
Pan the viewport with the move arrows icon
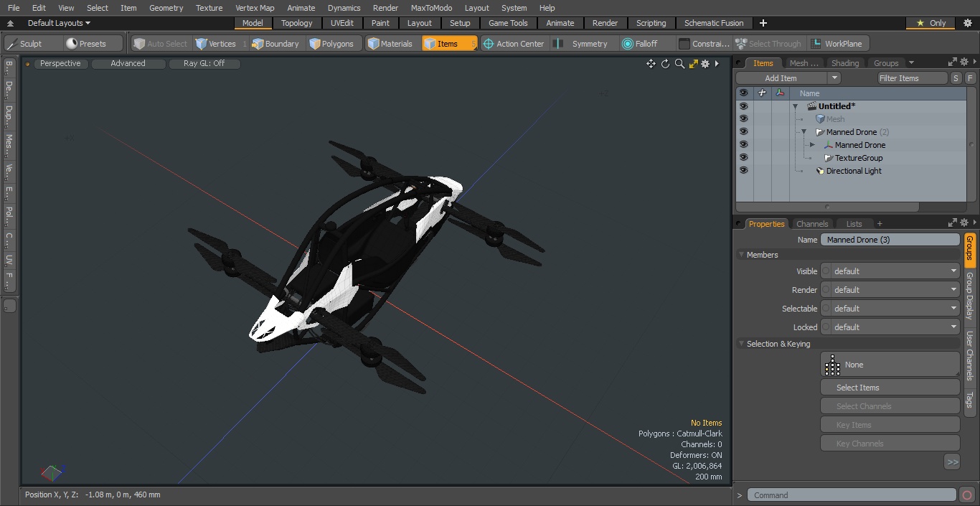coord(651,64)
